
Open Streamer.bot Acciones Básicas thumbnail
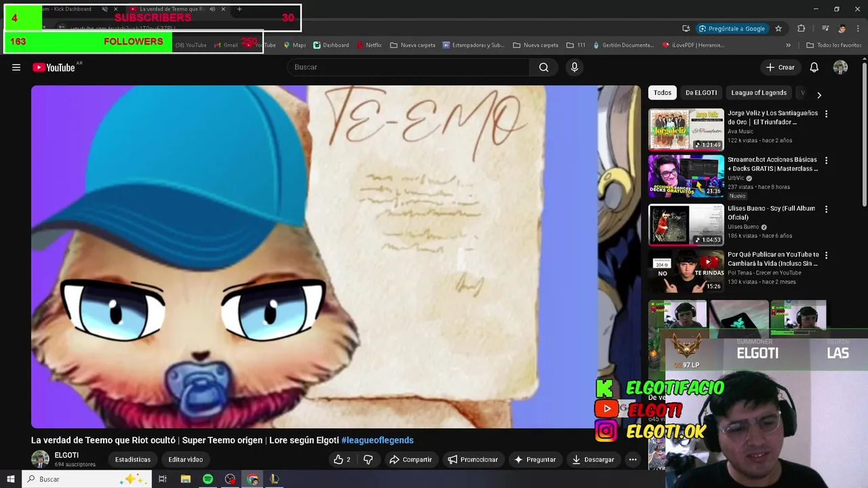(686, 176)
